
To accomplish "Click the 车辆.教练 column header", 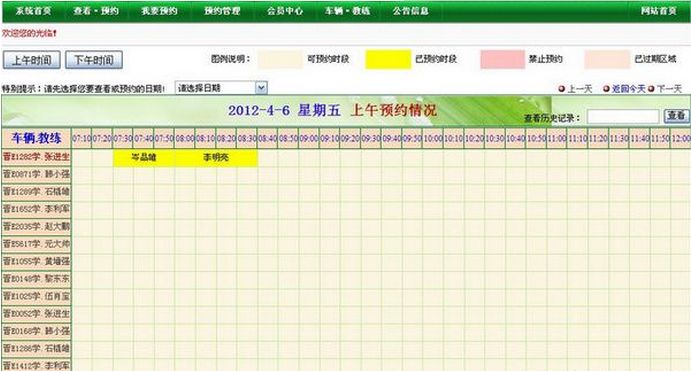I will tap(36, 138).
